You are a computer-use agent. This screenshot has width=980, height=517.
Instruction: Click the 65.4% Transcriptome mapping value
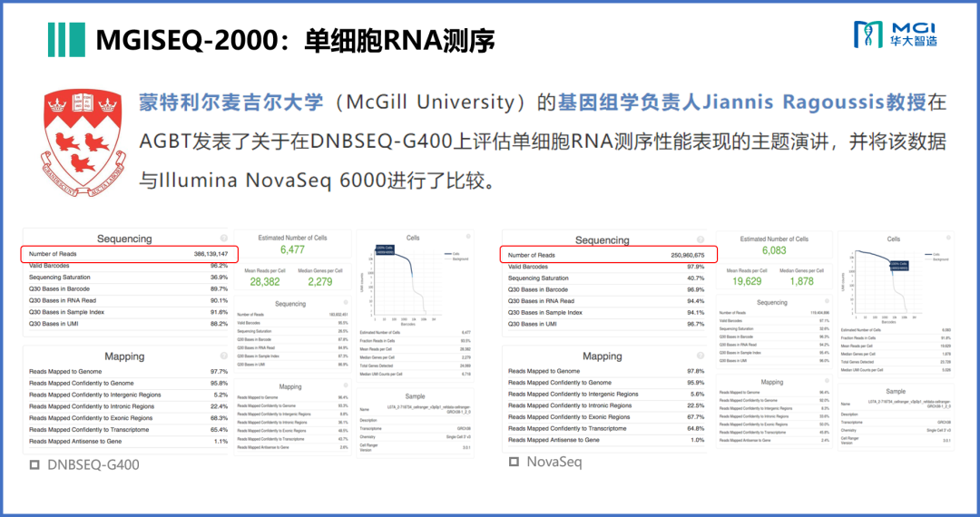click(219, 430)
